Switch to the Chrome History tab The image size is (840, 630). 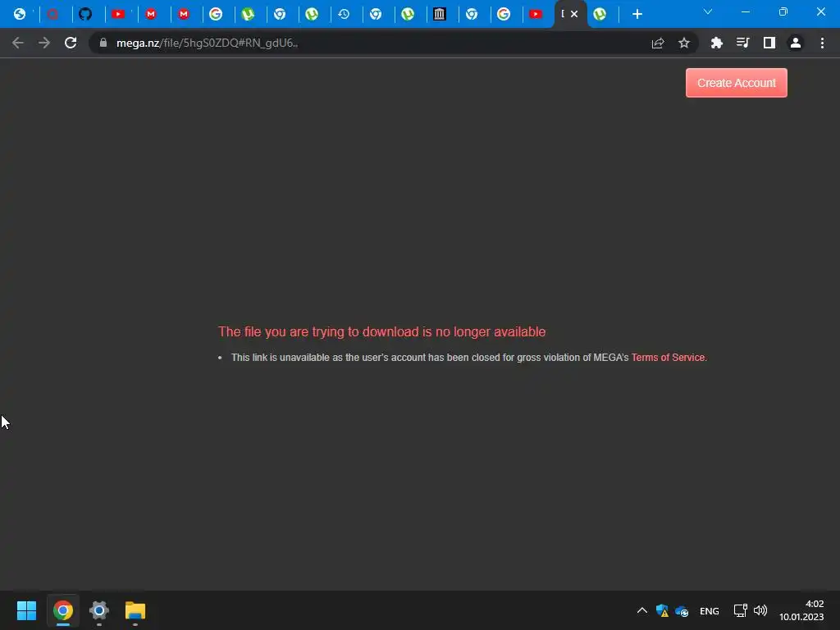[x=344, y=14]
